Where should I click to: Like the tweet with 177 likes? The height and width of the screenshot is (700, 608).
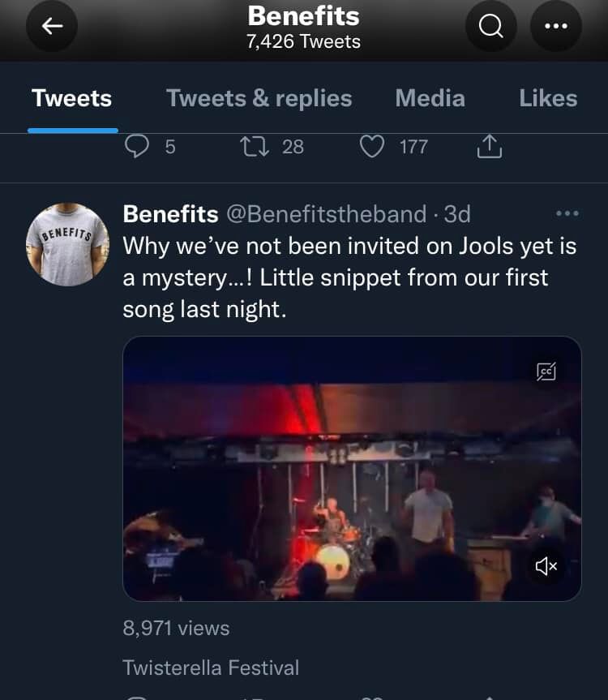click(x=371, y=146)
